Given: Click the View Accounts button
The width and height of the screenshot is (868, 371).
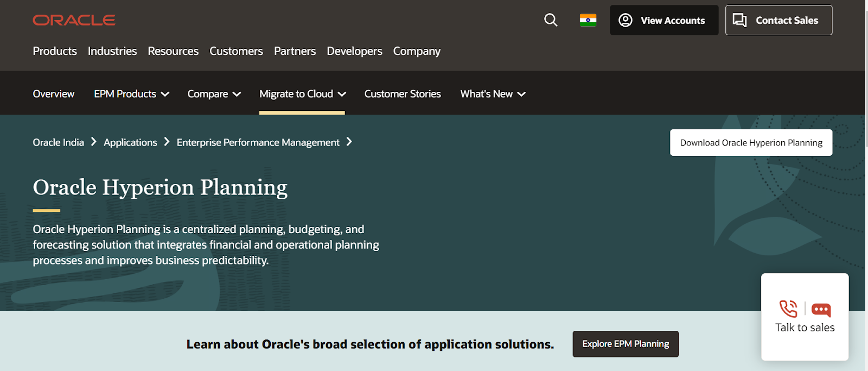Looking at the screenshot, I should click(664, 20).
